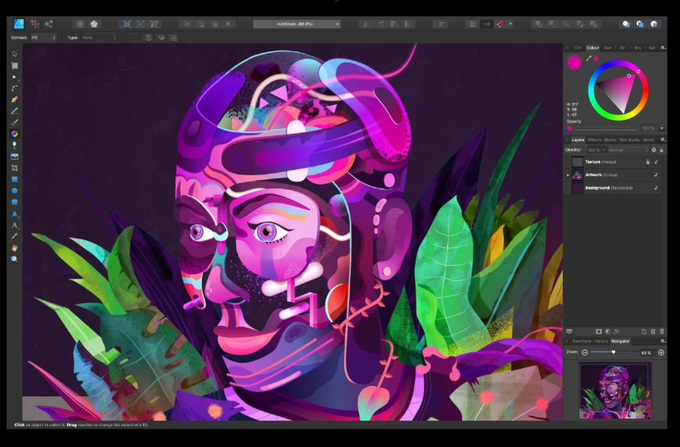Open colour opacity value dropdown arrow
This screenshot has width=680, height=447.
pos(662,128)
